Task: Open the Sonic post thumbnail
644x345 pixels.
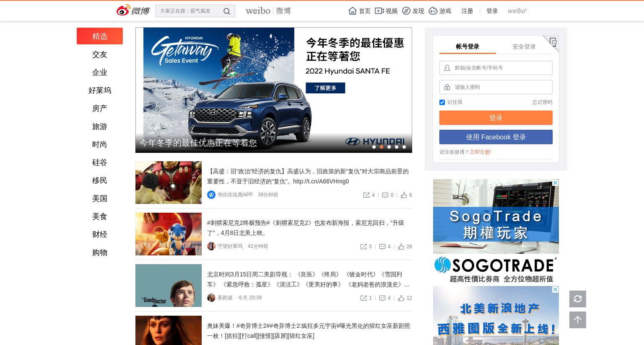Action: click(169, 234)
